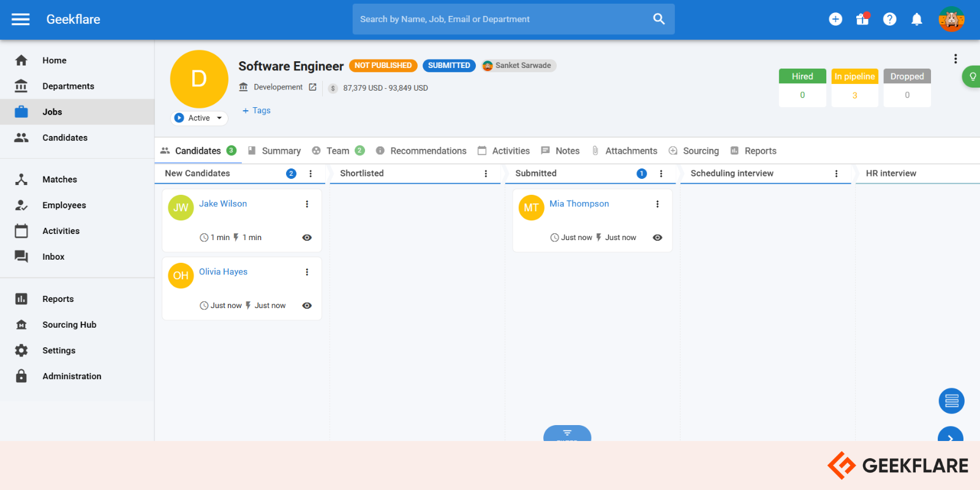Open the job Reports tab
980x490 pixels.
tap(753, 151)
